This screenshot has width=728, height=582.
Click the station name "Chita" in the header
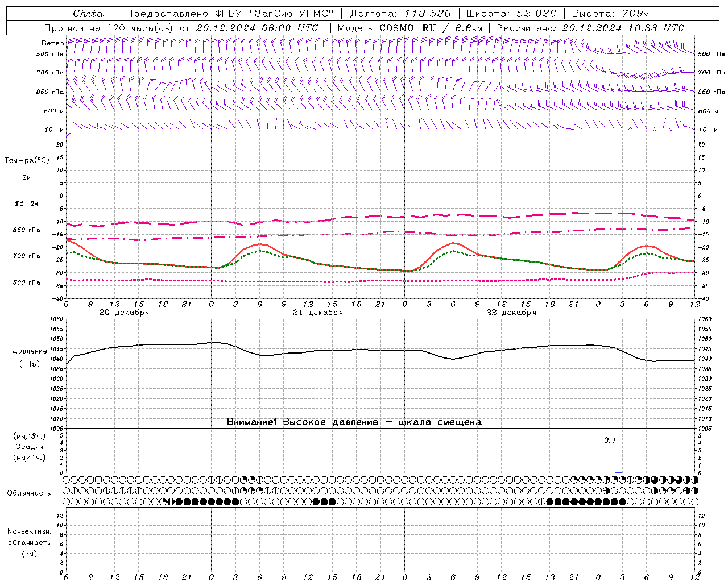tap(88, 14)
